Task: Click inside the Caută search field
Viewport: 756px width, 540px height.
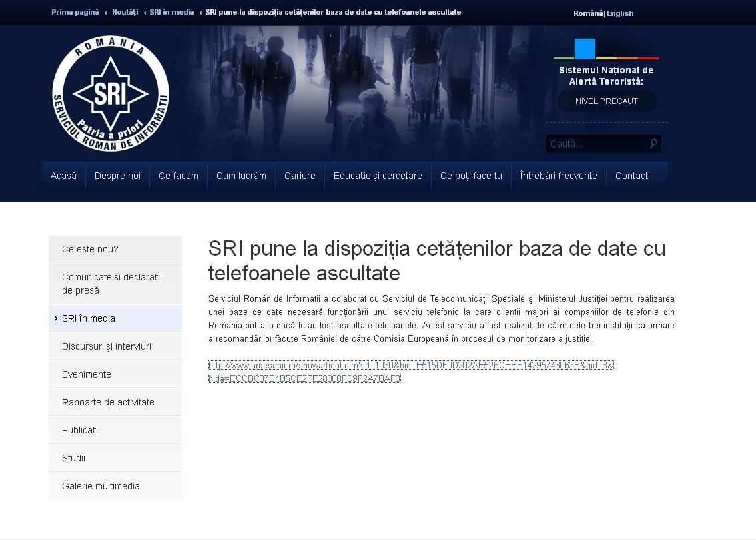Action: pyautogui.click(x=593, y=143)
